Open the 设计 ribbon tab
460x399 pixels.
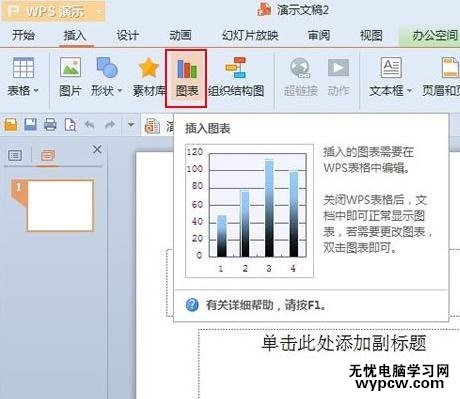pyautogui.click(x=127, y=35)
